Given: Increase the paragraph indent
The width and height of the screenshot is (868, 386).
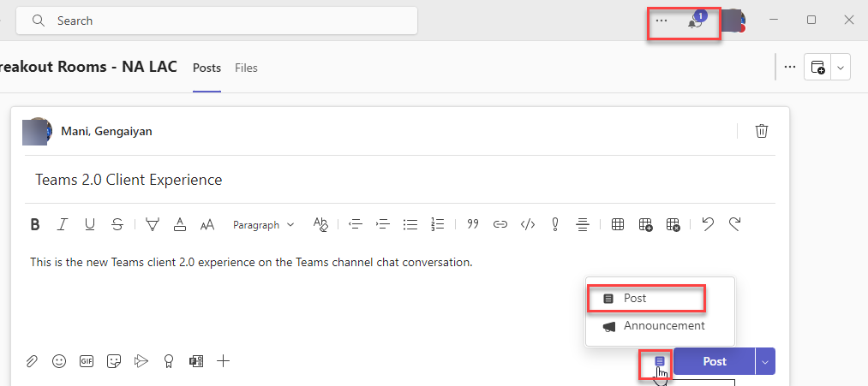Looking at the screenshot, I should pos(382,224).
